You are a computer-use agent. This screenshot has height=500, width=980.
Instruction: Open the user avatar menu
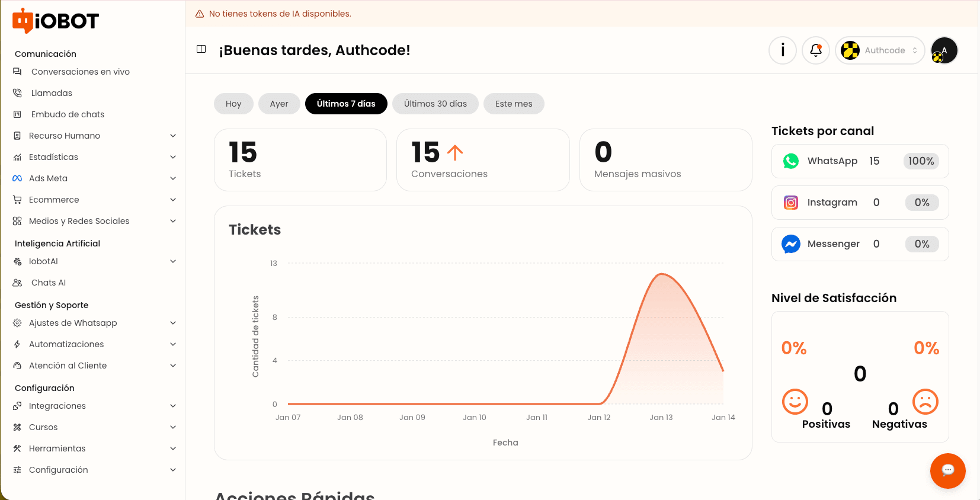944,50
